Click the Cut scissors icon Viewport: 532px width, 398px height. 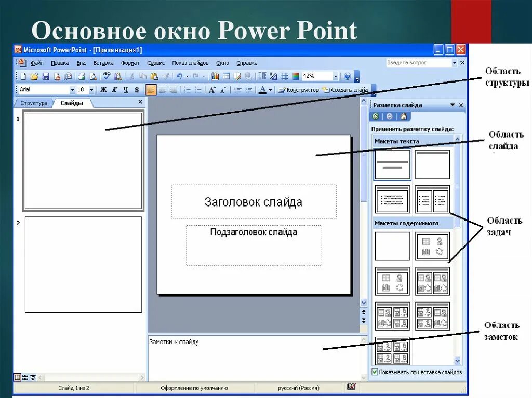click(x=131, y=76)
